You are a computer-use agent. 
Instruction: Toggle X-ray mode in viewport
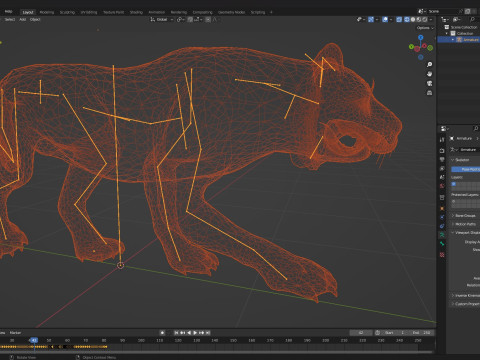pyautogui.click(x=399, y=20)
